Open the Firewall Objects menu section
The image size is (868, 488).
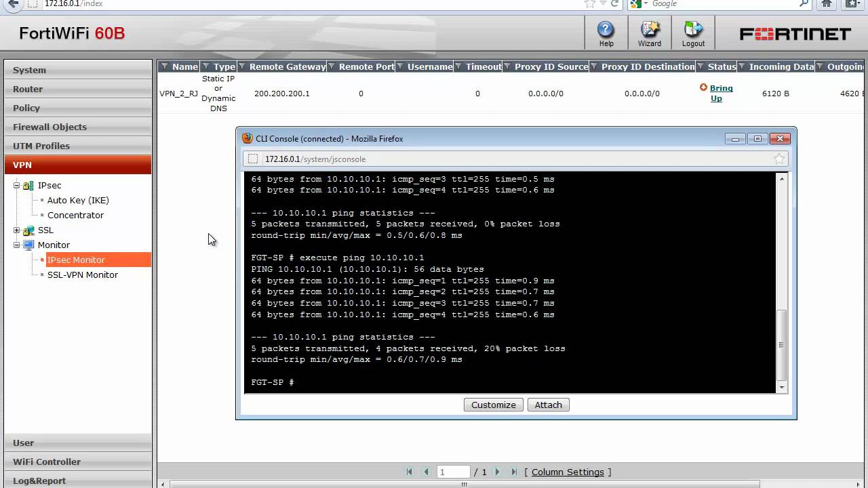(78, 127)
